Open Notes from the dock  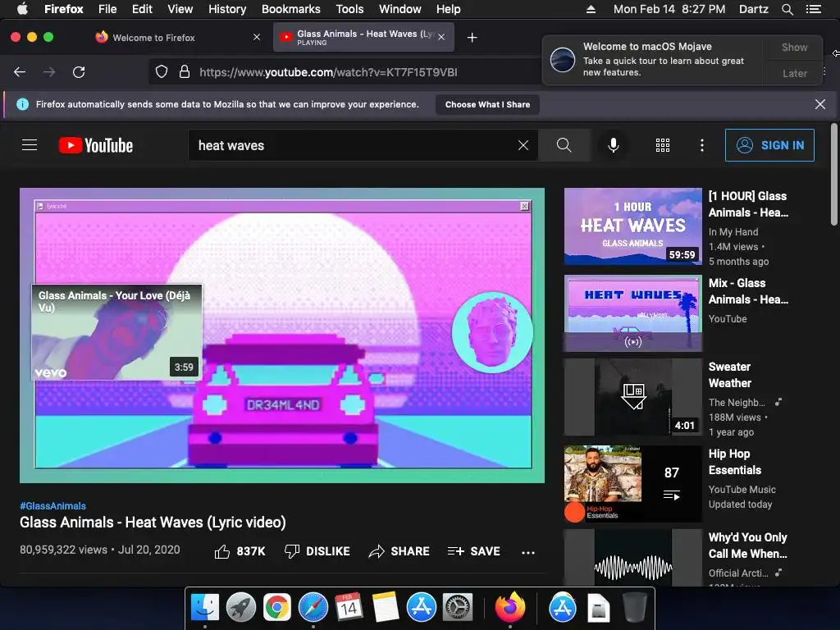click(x=386, y=608)
